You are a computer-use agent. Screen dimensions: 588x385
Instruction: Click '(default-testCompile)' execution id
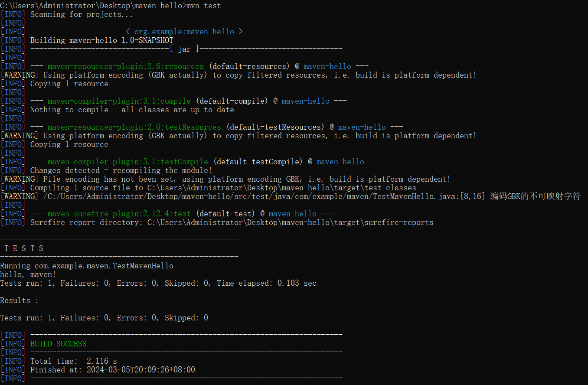(x=258, y=162)
